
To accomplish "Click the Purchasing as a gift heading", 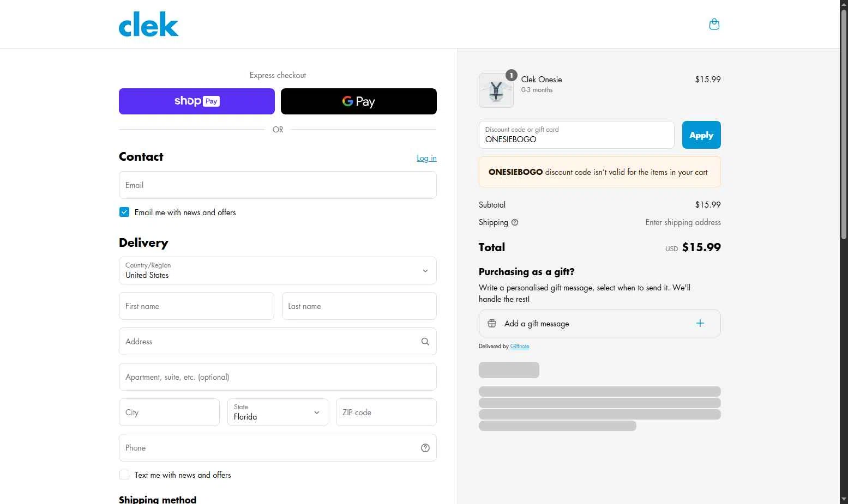I will click(527, 272).
